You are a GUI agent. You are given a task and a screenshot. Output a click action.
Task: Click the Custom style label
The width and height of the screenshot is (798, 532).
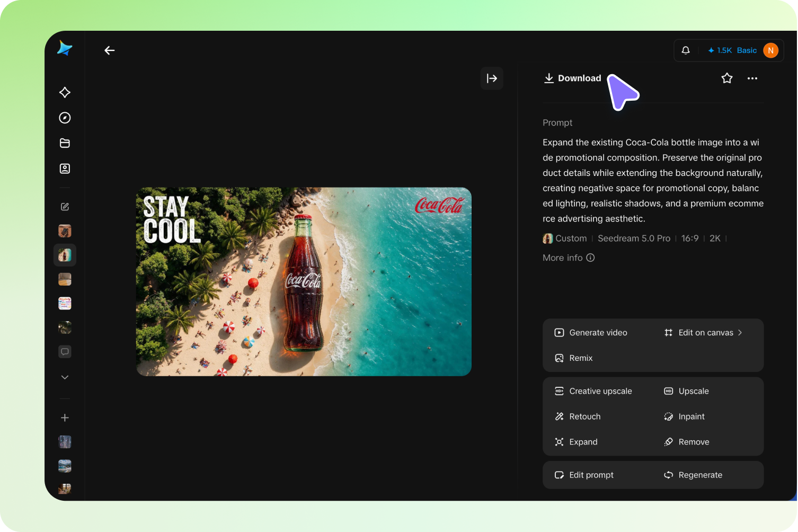[565, 238]
